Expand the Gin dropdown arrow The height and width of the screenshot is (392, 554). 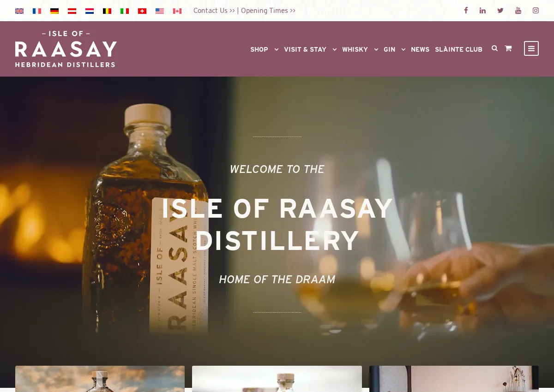pyautogui.click(x=403, y=49)
